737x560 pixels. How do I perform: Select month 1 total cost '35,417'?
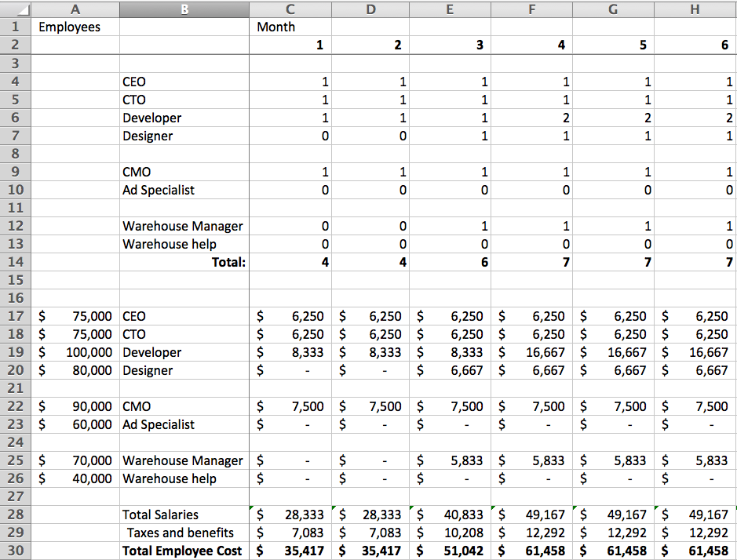tap(290, 551)
